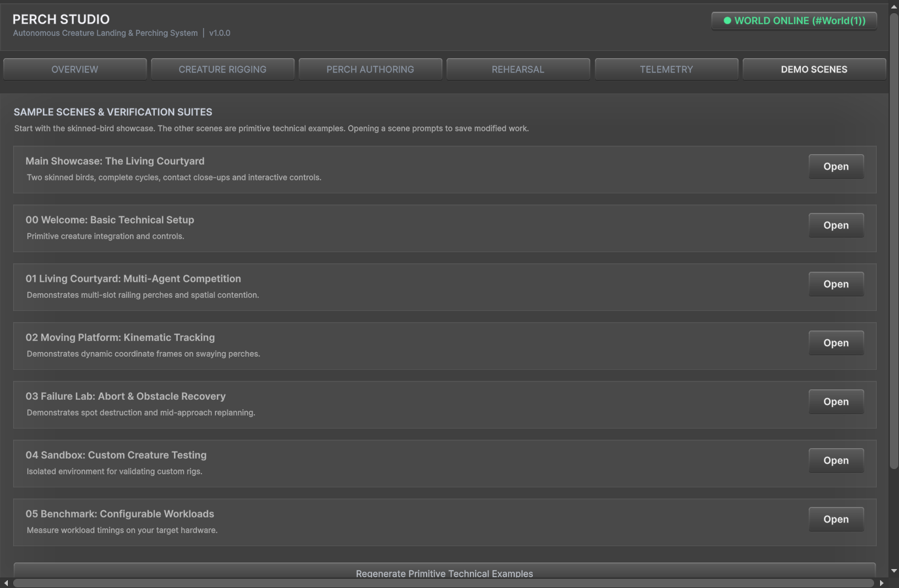
Task: Open the 00 Welcome Basic Technical Setup scene
Action: click(836, 225)
